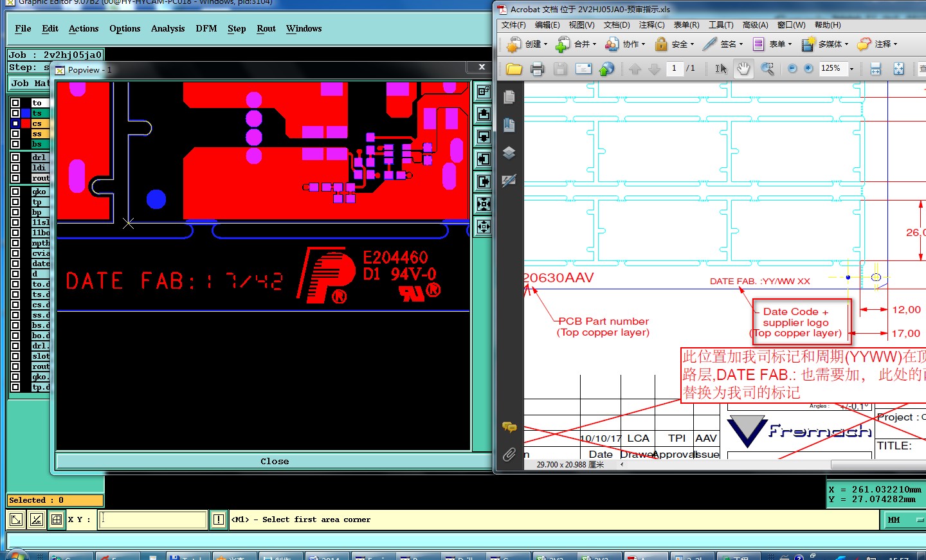926x560 pixels.
Task: Toggle the 'gko' layer checkbox
Action: tap(15, 192)
